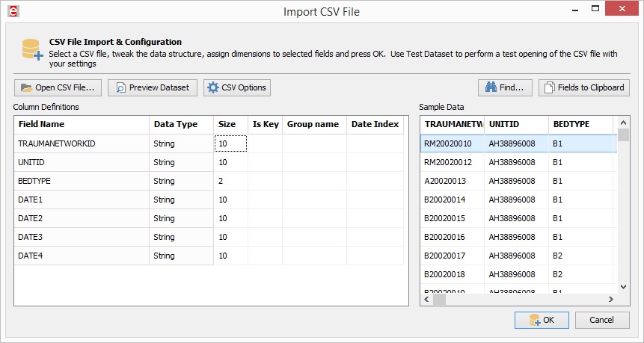This screenshot has width=644, height=343.
Task: Click the Data Type cell for DATE1
Action: tap(181, 200)
